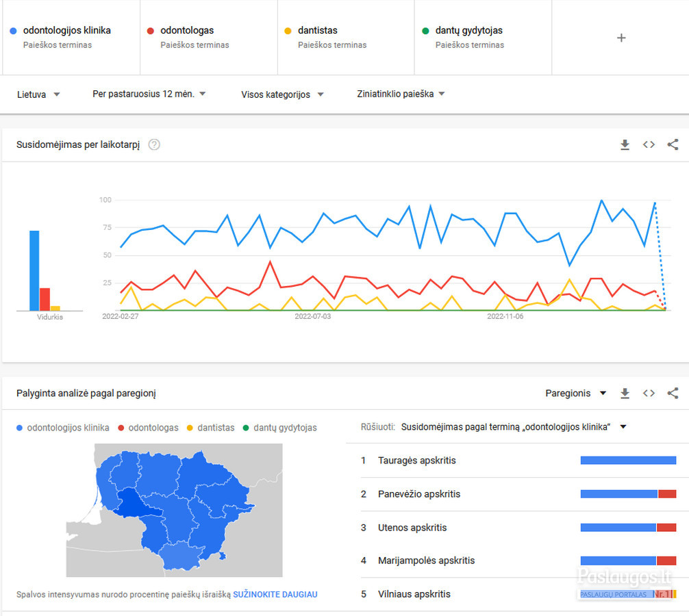This screenshot has height=616, width=689.
Task: Click the Palyginta analizė pagal paregionį heading
Action: [x=86, y=394]
